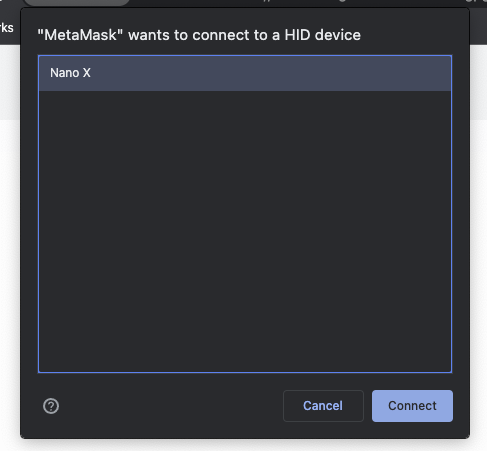Click the address bar text above dialog
The image size is (487, 451).
point(303,1)
